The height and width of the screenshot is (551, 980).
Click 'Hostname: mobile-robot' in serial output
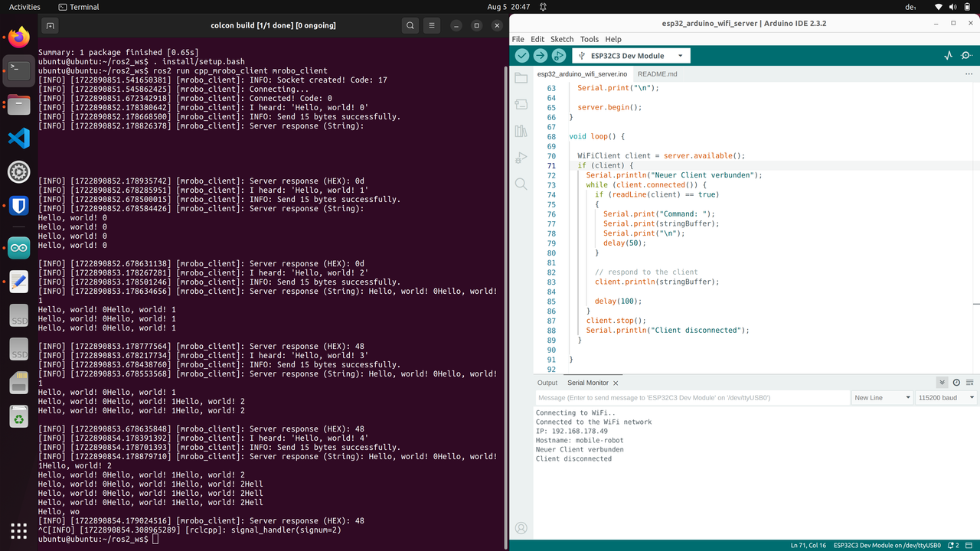(580, 441)
